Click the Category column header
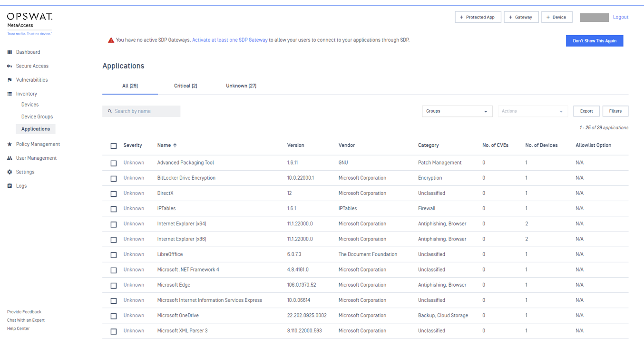Viewport: 644px width, 348px height. click(x=429, y=145)
